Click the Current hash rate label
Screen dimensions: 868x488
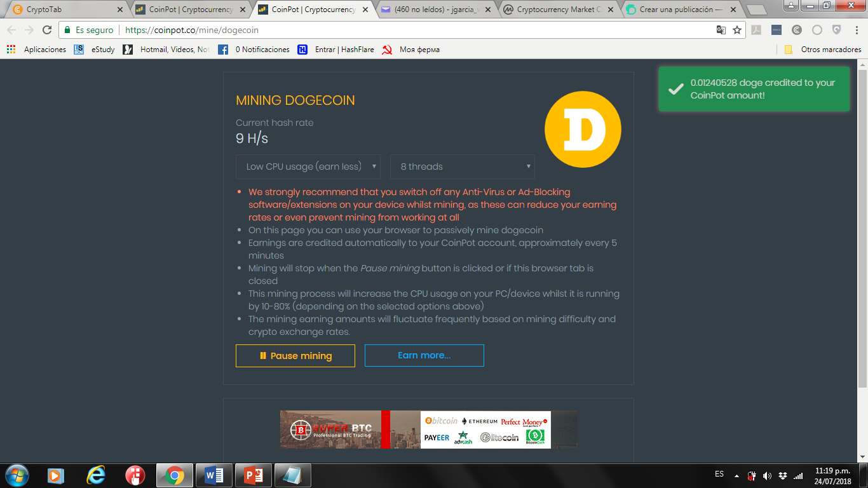(275, 123)
